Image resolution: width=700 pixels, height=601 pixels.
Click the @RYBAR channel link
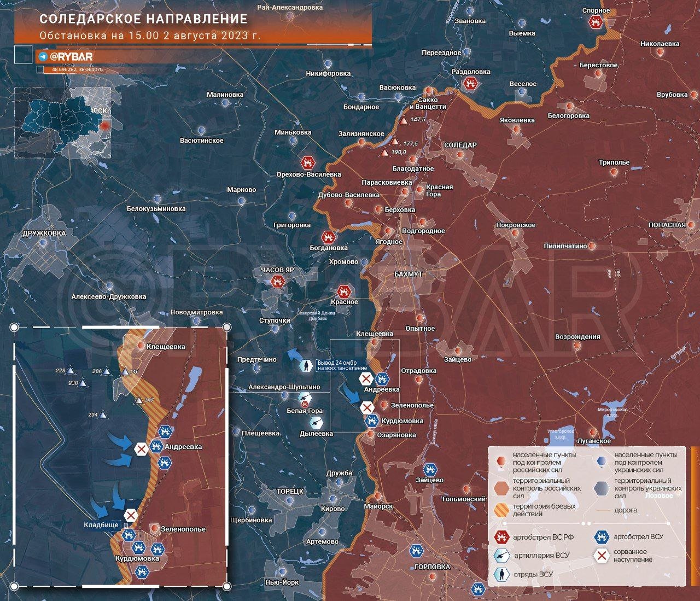click(71, 57)
